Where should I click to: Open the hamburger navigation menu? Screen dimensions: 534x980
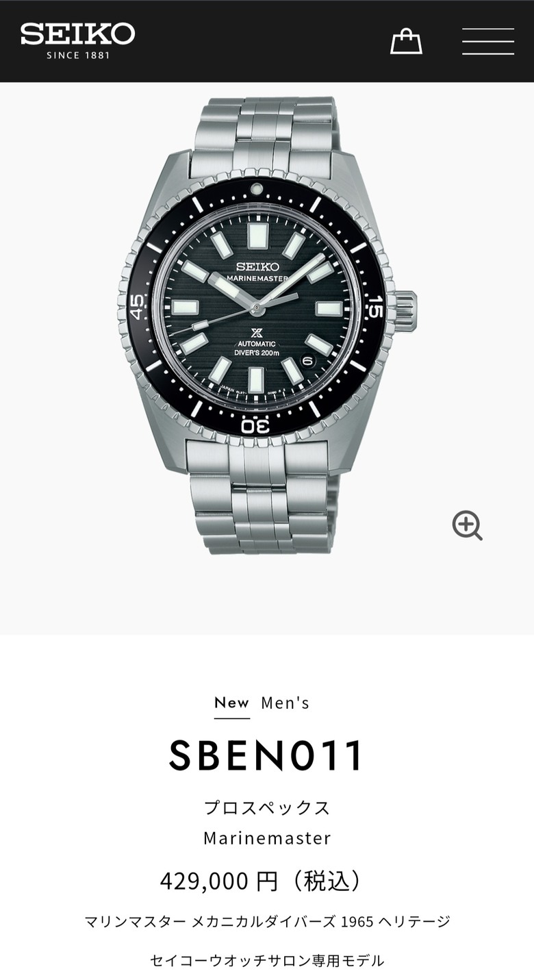pyautogui.click(x=487, y=41)
